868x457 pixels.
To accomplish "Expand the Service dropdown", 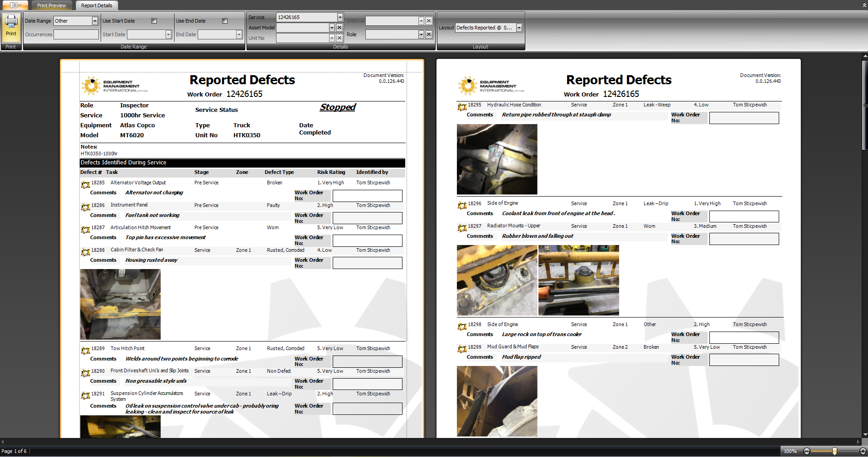I will (x=340, y=17).
